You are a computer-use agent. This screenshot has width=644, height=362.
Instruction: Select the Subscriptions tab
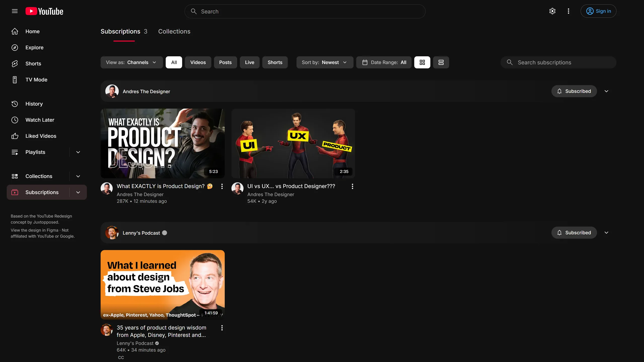pyautogui.click(x=124, y=31)
